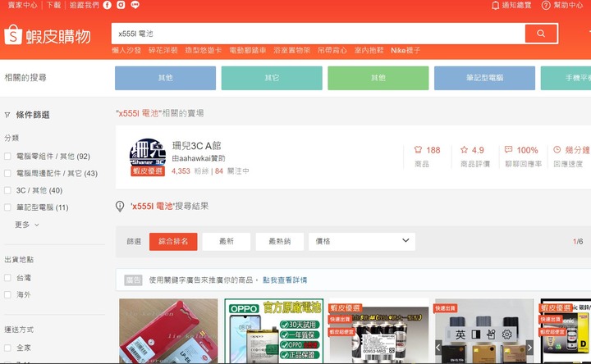The width and height of the screenshot is (591, 364).
Task: Click the search field containing x555l 電池
Action: pos(318,34)
